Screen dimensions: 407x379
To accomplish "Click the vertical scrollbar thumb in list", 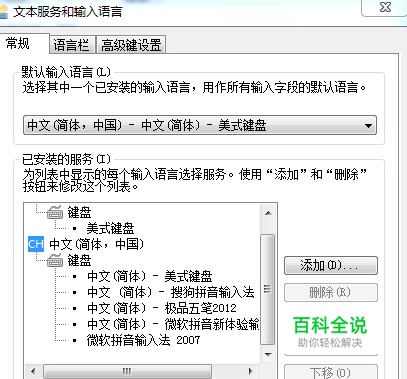I will point(268,289).
